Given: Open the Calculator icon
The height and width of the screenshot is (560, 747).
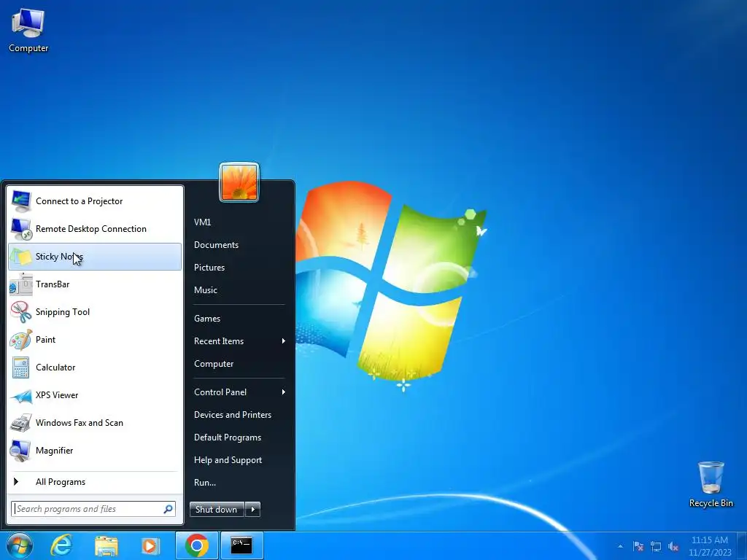Looking at the screenshot, I should [x=21, y=367].
